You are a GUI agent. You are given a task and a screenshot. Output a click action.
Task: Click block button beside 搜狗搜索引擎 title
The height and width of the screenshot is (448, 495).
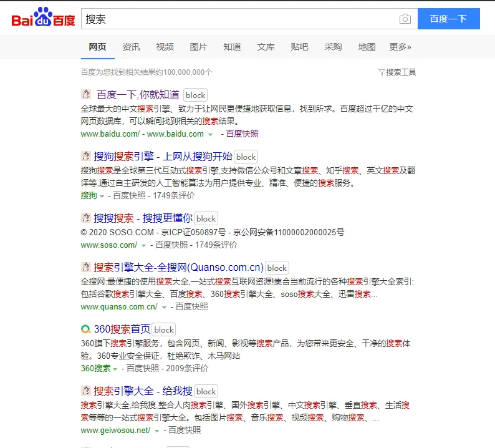(x=246, y=157)
